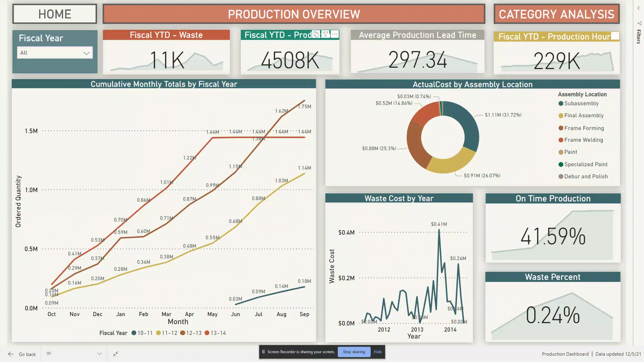Exit full screen using the collapse arrows icon
Viewport: 644px width, 362px height.
click(x=115, y=354)
